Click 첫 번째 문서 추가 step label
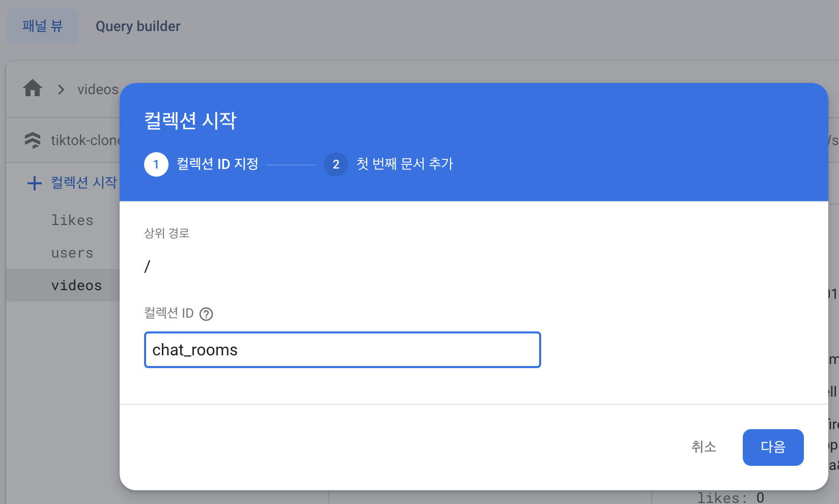The height and width of the screenshot is (504, 839). [405, 164]
